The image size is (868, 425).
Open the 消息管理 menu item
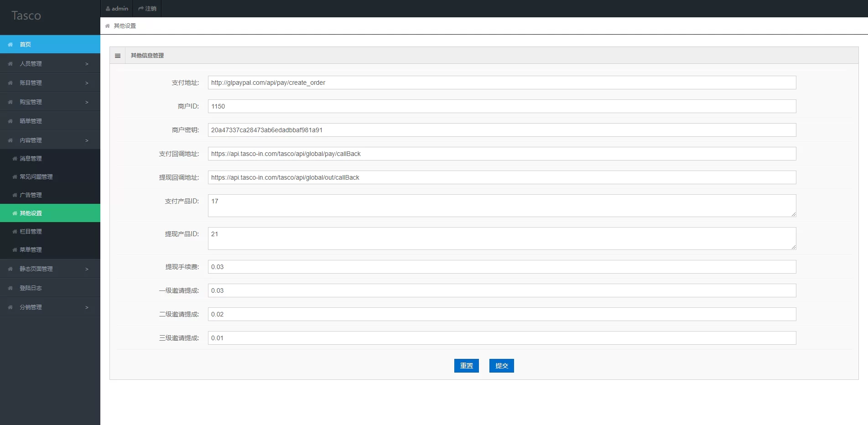coord(31,159)
